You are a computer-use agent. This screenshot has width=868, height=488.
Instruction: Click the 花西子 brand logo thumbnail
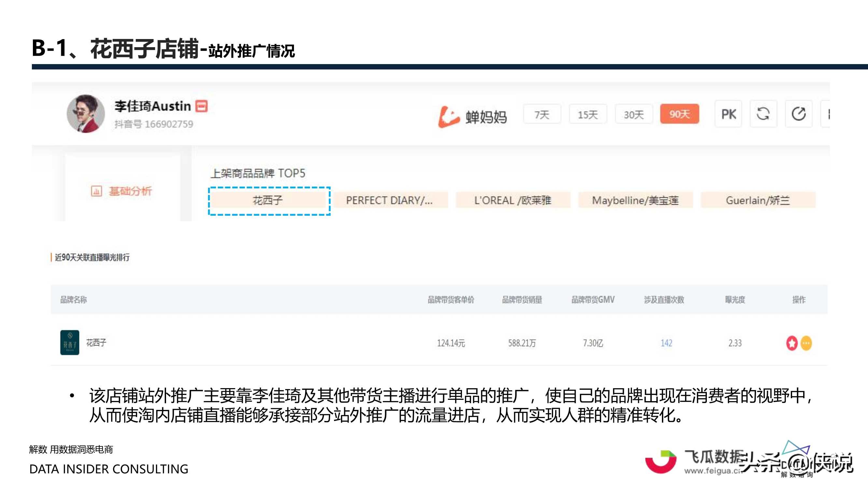tap(70, 343)
